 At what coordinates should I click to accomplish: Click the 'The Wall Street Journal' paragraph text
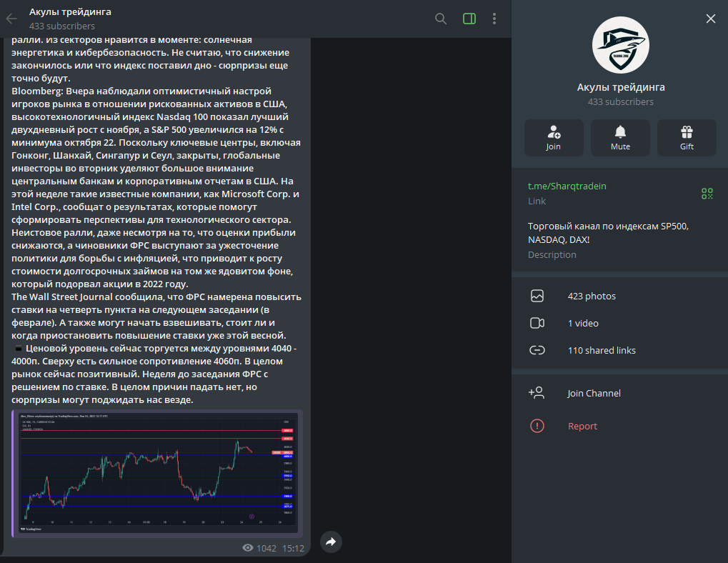click(x=156, y=316)
